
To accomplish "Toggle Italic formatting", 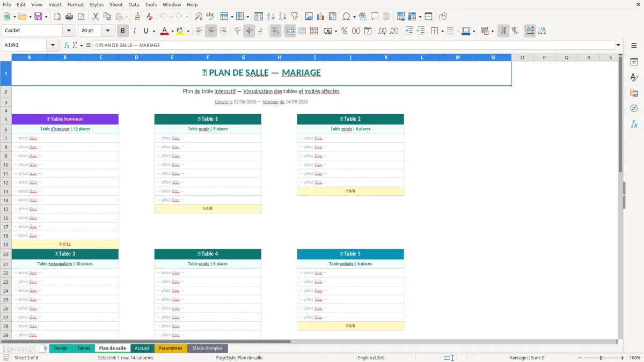I will [135, 31].
